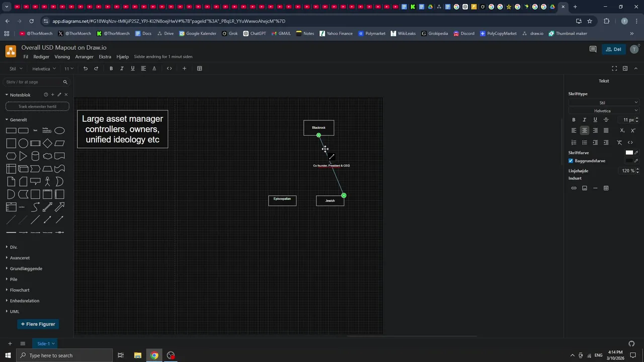Click the search magnifier in shapes panel

coord(65,82)
